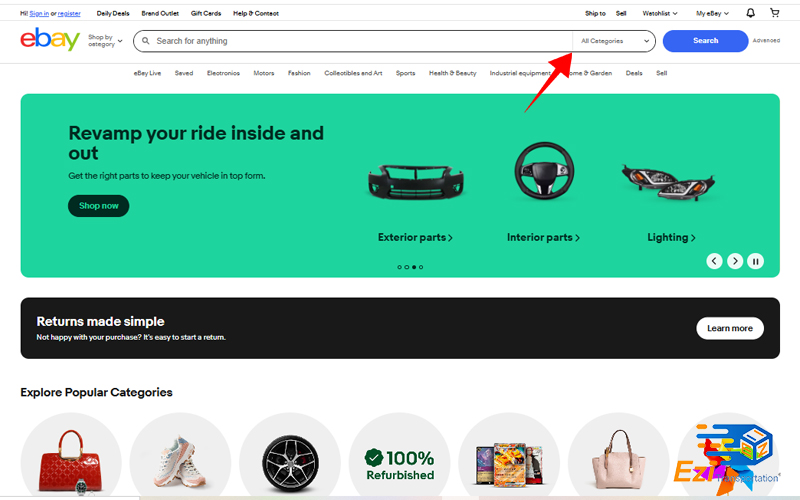Open the Motors navigation item
The width and height of the screenshot is (800, 500).
tap(264, 73)
